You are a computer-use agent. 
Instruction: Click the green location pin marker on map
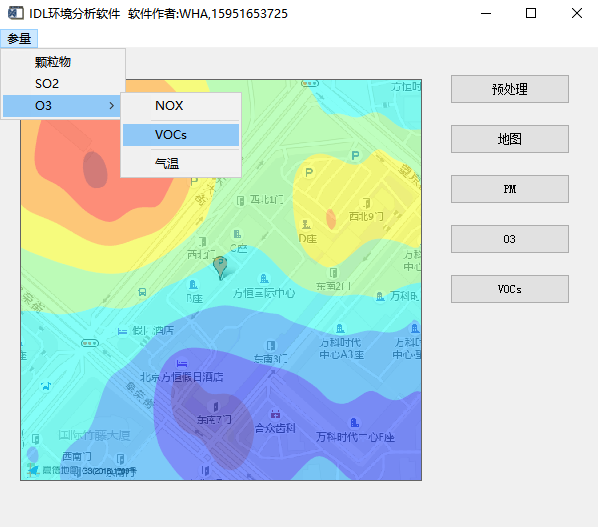tap(220, 267)
